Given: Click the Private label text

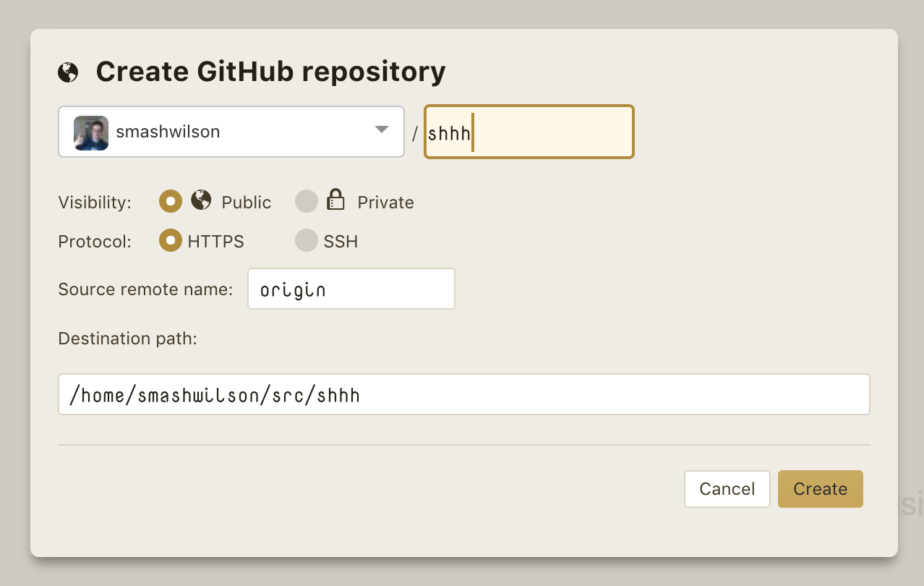Looking at the screenshot, I should [386, 203].
